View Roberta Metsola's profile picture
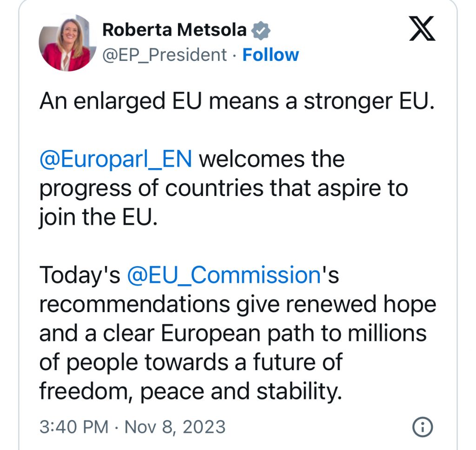476x450 pixels. pyautogui.click(x=67, y=42)
